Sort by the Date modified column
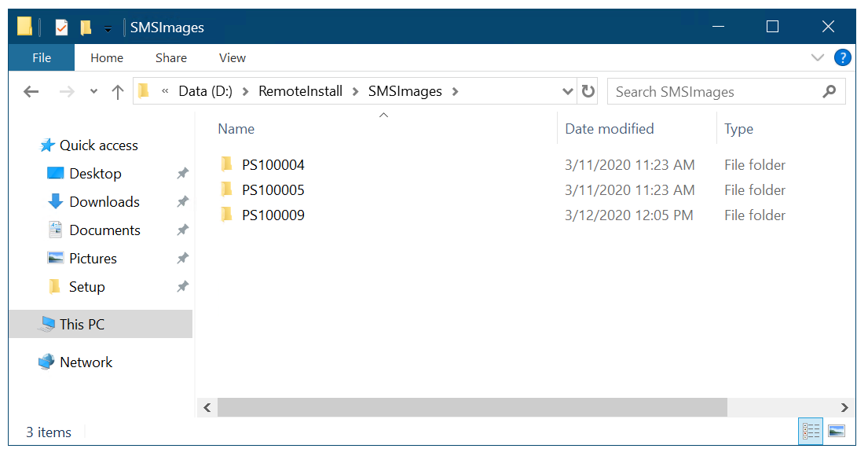This screenshot has width=868, height=456. (610, 129)
